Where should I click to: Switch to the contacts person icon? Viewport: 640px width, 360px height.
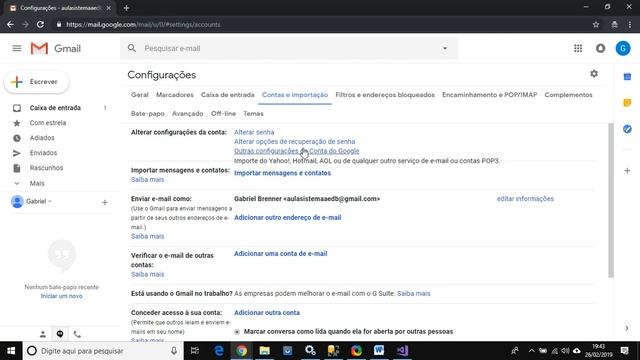pos(42,334)
